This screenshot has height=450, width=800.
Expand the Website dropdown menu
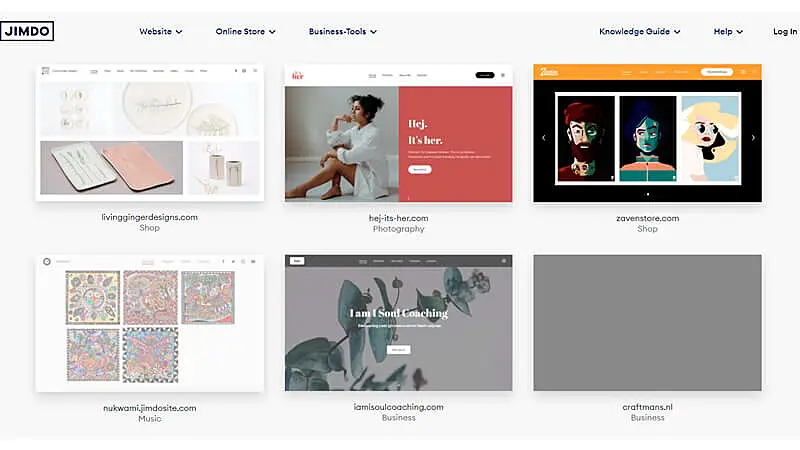coord(161,31)
